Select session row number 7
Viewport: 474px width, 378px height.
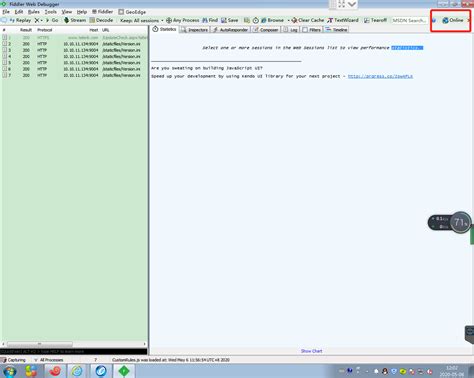point(75,75)
